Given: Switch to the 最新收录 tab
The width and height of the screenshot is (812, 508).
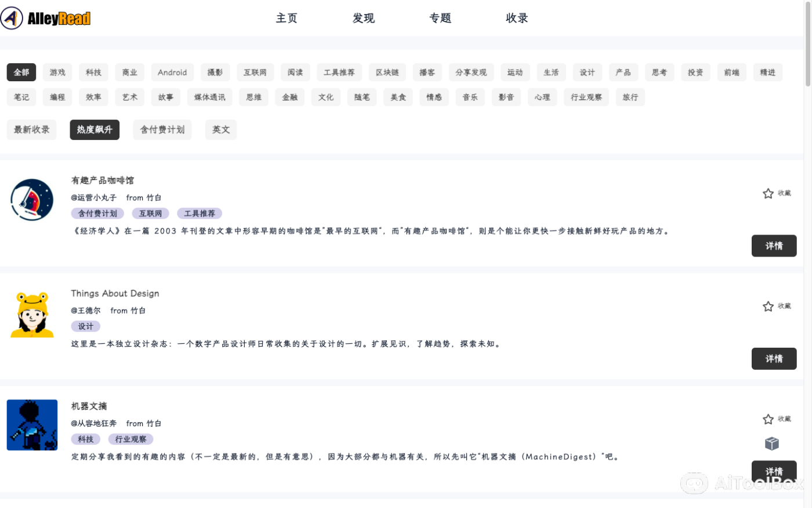Looking at the screenshot, I should (31, 129).
